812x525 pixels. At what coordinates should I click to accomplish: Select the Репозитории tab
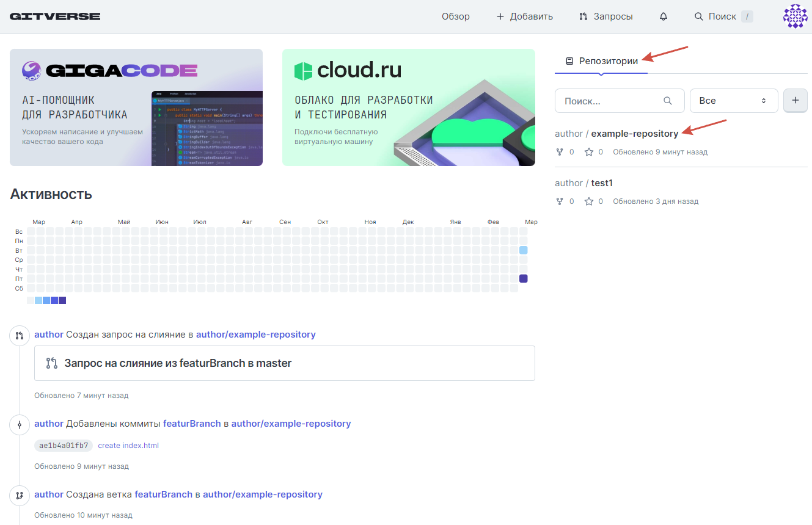click(601, 61)
